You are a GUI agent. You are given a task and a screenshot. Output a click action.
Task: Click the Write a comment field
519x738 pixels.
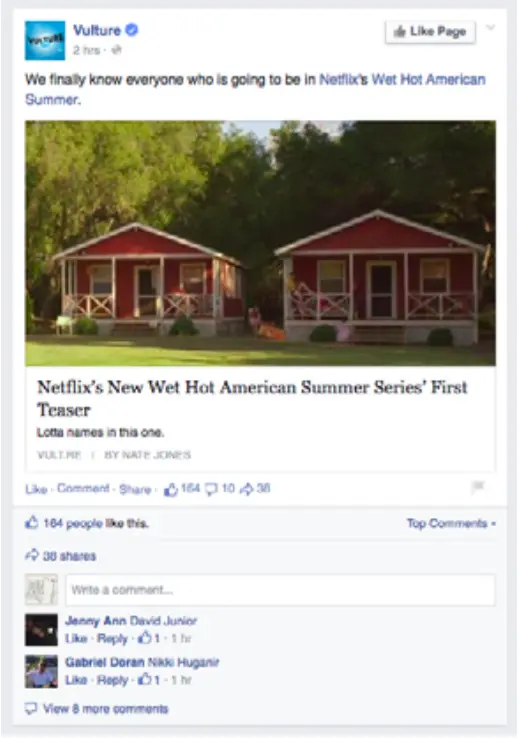click(280, 590)
